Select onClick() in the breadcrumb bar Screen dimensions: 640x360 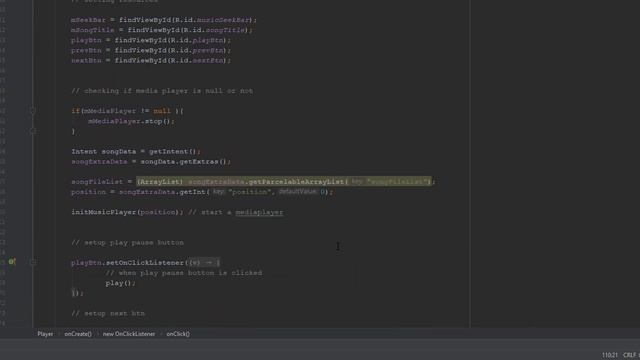click(178, 334)
